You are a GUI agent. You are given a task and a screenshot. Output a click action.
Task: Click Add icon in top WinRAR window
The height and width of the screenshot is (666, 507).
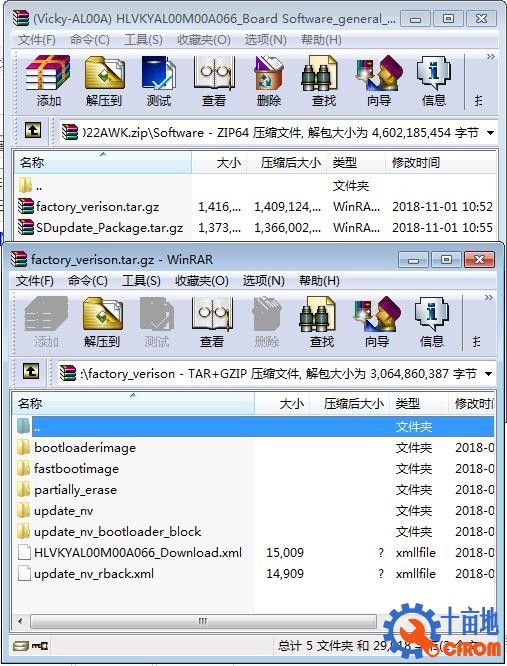(x=48, y=81)
